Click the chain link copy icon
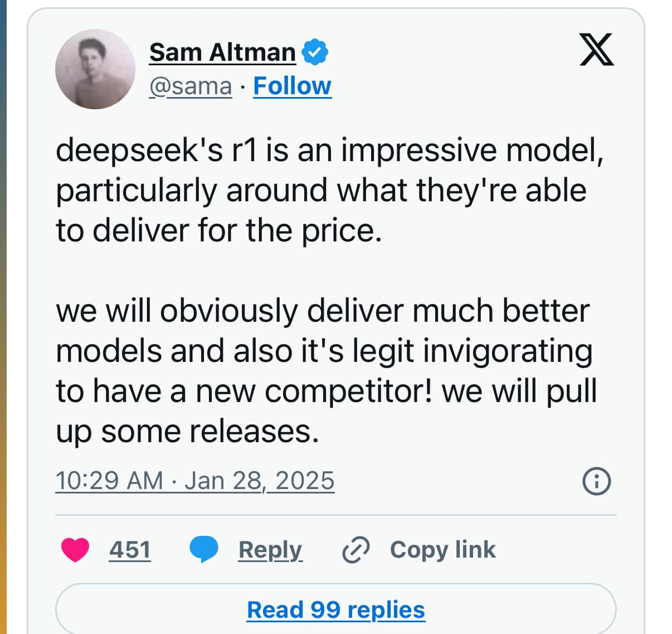 (355, 550)
